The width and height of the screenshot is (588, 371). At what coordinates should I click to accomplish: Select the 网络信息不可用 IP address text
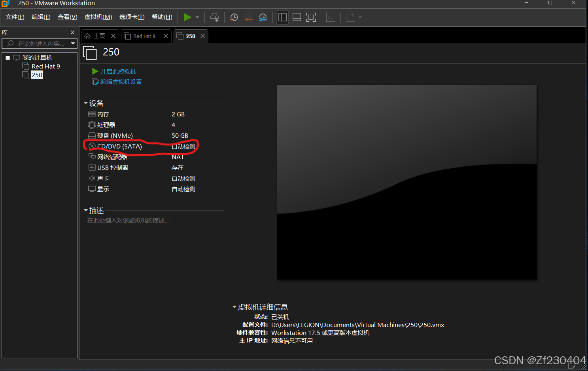[x=292, y=341]
